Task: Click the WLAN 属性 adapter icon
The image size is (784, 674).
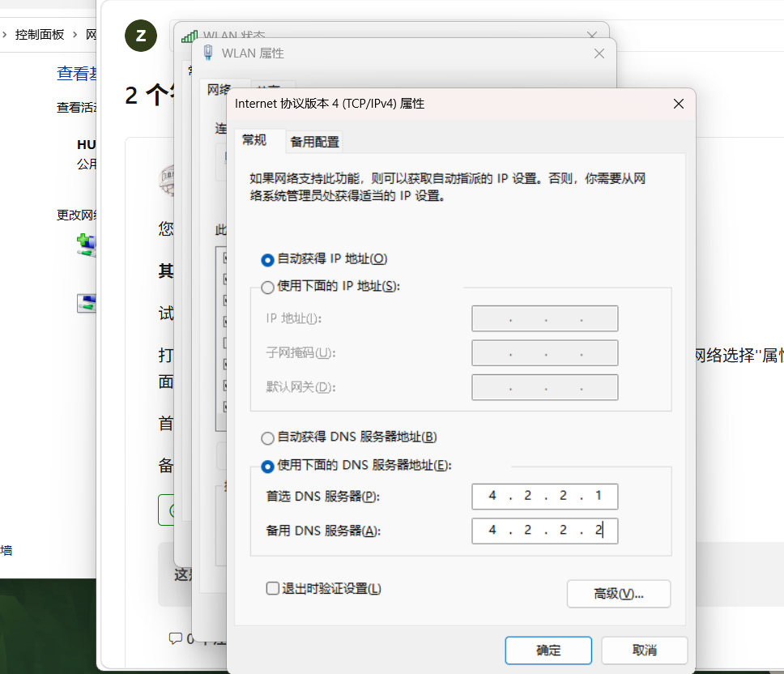Action: 208,53
